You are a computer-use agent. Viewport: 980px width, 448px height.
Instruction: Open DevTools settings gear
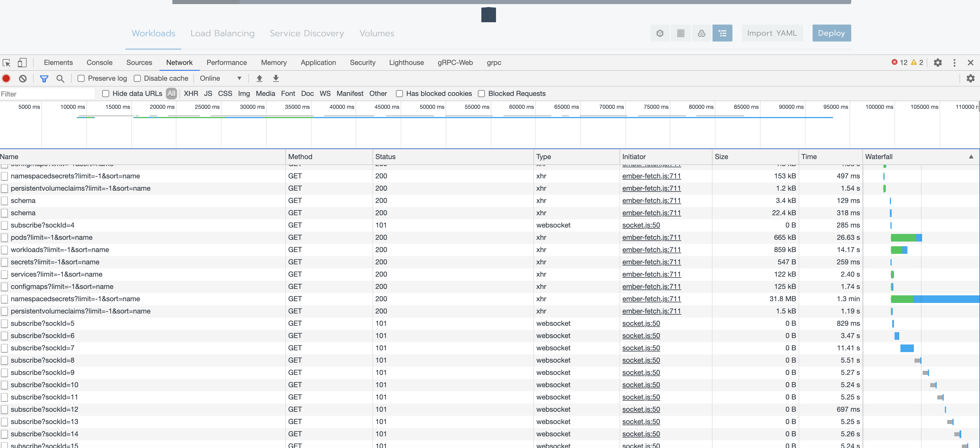point(938,62)
